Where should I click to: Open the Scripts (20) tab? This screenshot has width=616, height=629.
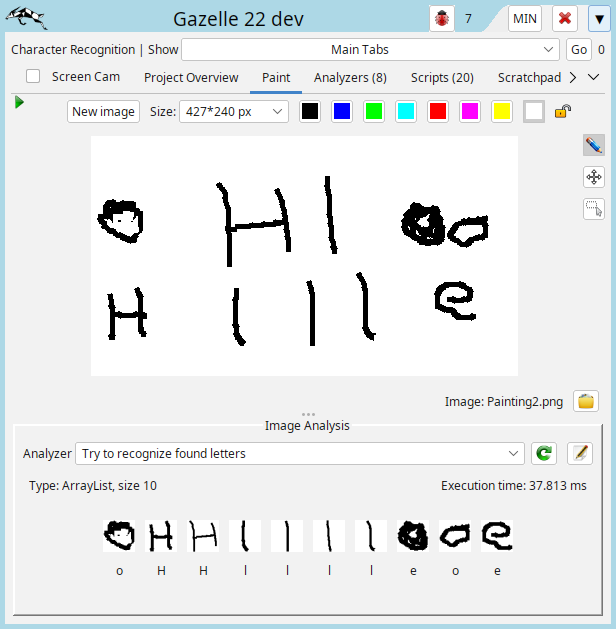pos(442,77)
